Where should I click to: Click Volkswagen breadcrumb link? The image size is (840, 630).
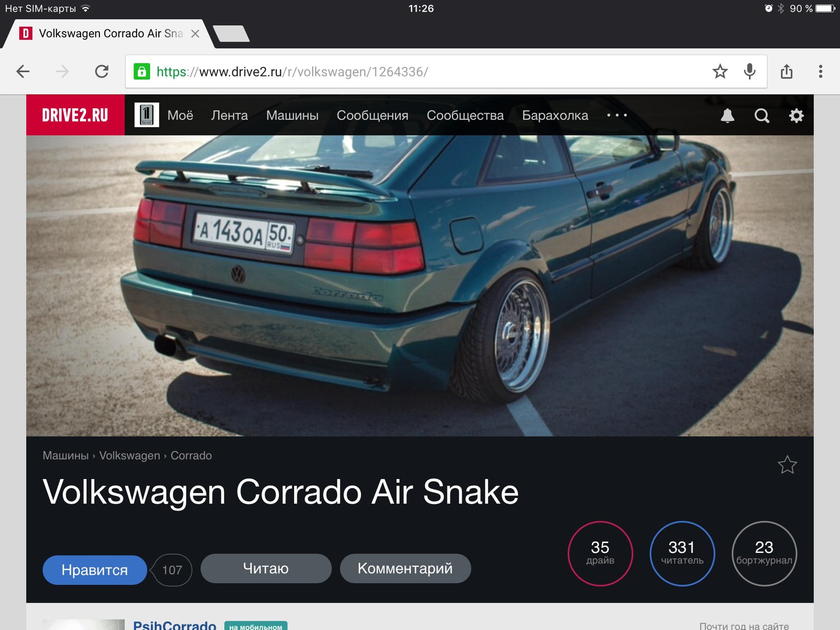click(129, 455)
